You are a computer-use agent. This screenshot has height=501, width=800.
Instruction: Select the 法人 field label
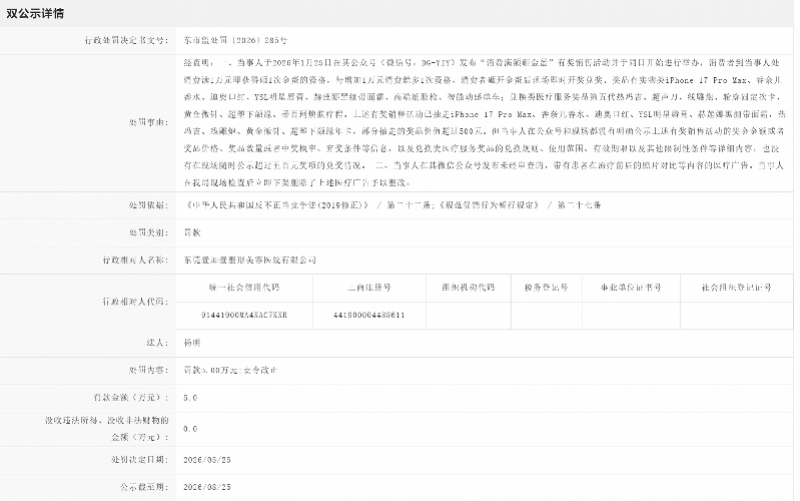click(157, 343)
